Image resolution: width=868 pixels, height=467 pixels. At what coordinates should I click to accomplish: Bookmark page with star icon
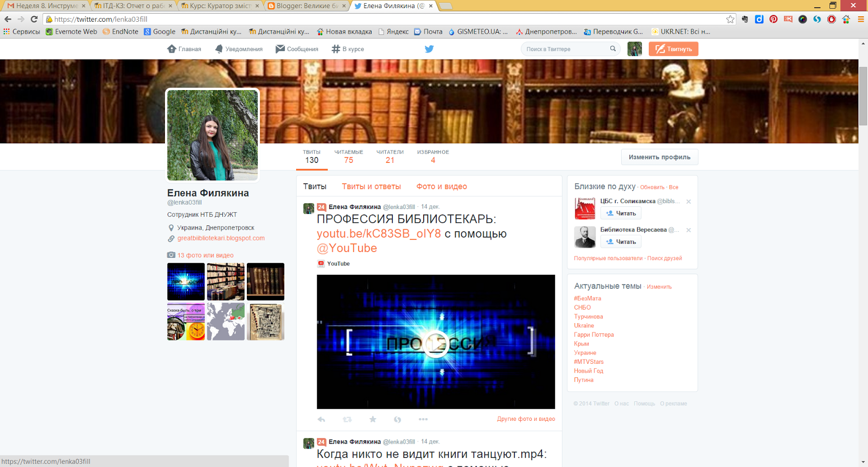pyautogui.click(x=730, y=19)
